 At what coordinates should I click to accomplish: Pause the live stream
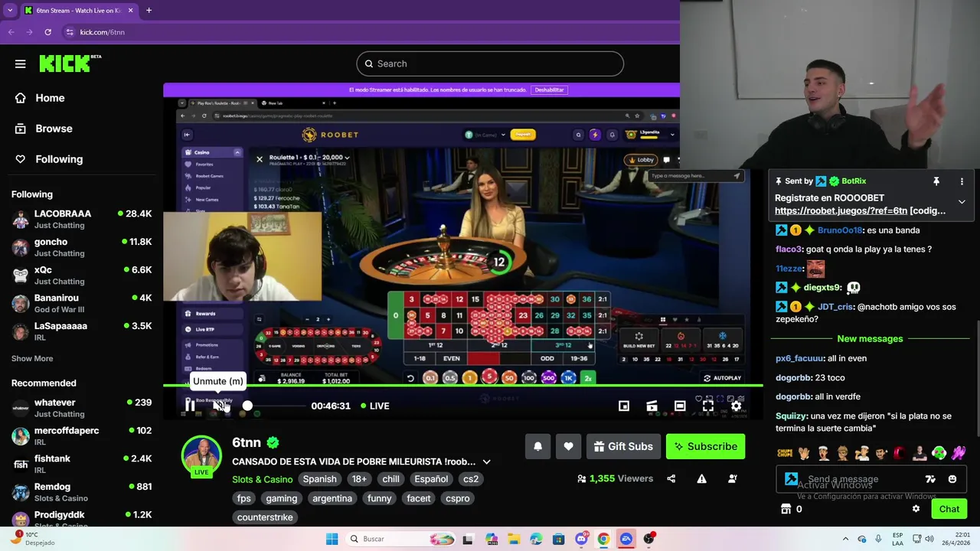(189, 406)
